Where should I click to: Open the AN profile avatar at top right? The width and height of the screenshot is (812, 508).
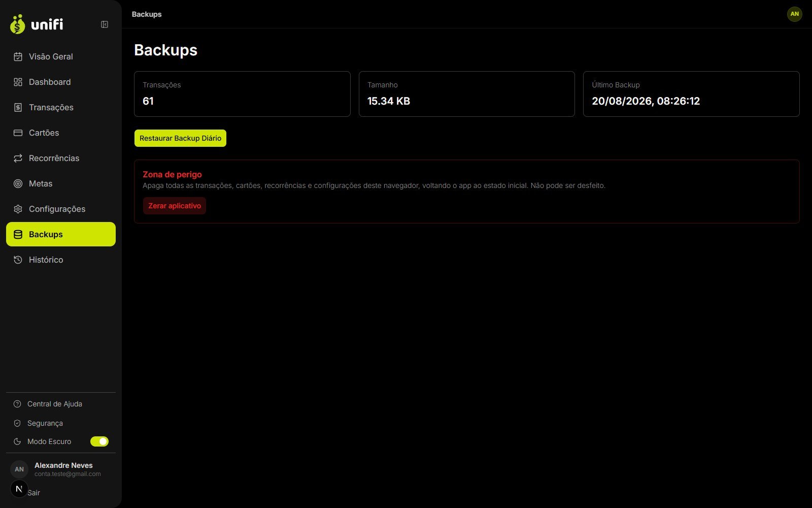pos(794,14)
